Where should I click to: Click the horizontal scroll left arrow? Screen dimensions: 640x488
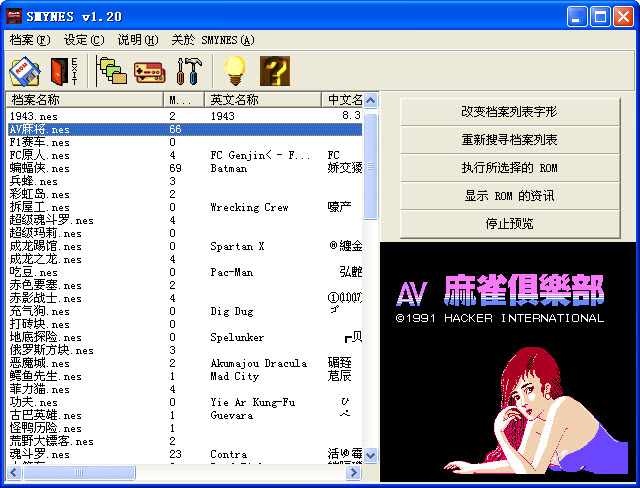[13, 472]
